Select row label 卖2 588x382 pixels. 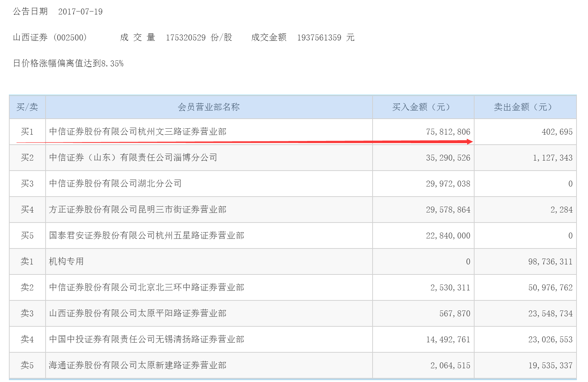point(27,287)
